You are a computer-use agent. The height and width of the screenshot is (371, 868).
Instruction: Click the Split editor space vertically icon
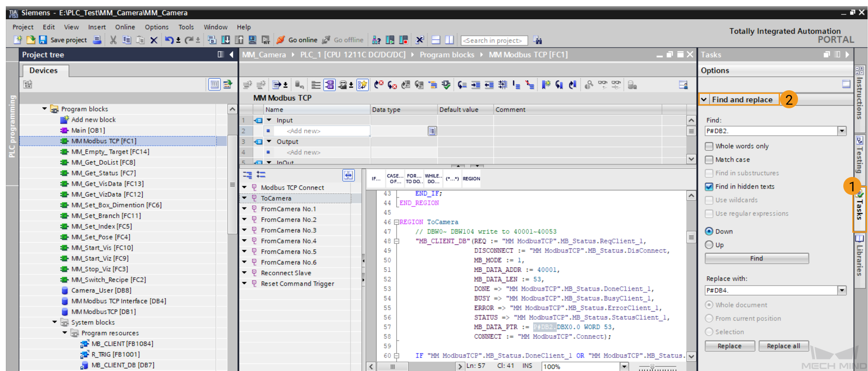click(449, 40)
